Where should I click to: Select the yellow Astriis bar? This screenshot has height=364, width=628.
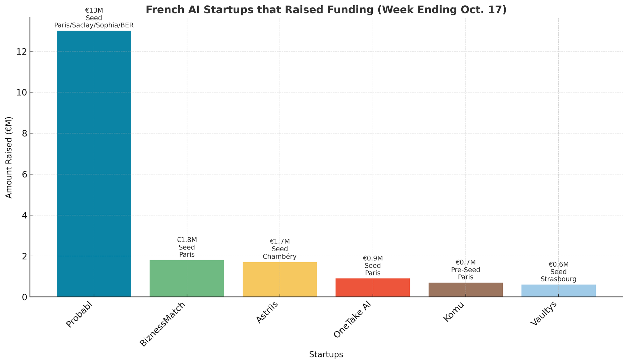coord(280,279)
